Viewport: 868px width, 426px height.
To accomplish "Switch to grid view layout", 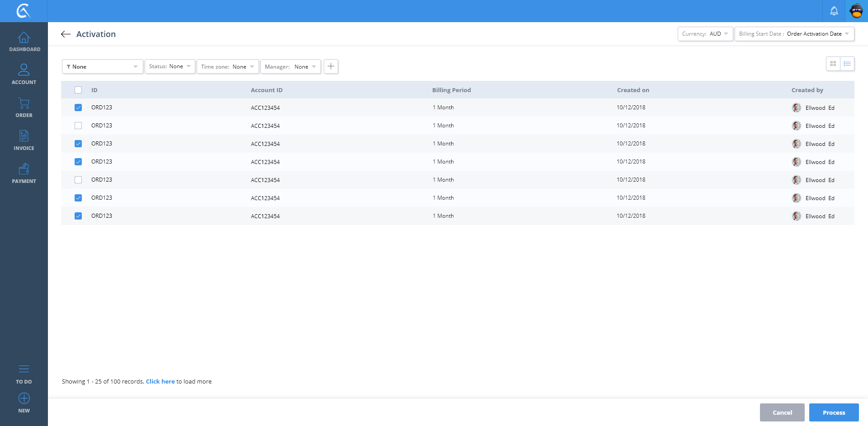I will coord(833,64).
